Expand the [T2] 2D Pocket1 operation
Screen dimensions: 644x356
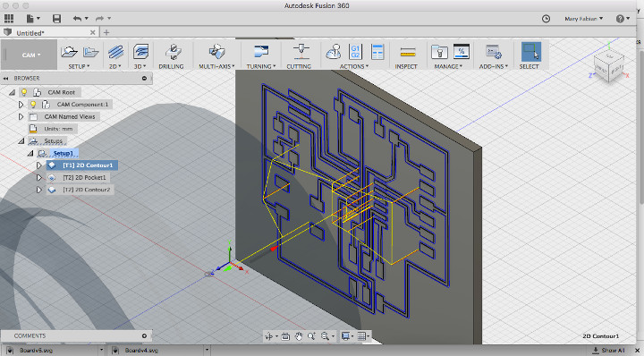click(39, 178)
